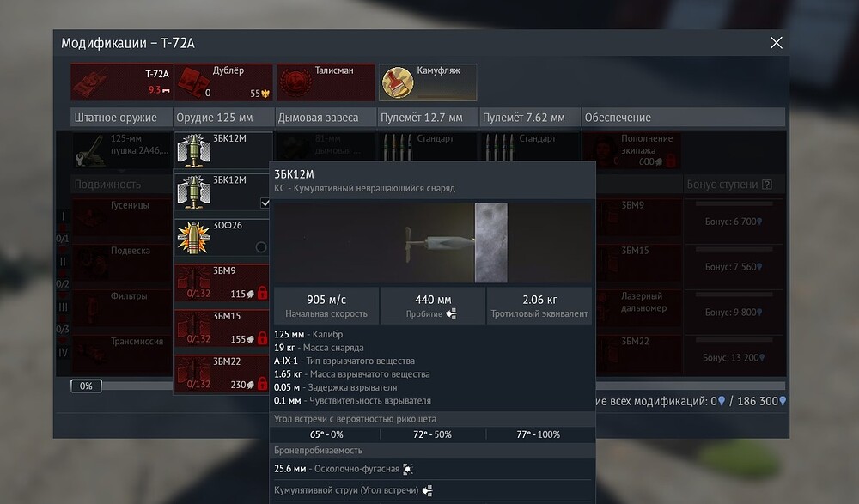859x504 pixels.
Task: Select the Гусеницы modification
Action: tap(122, 217)
